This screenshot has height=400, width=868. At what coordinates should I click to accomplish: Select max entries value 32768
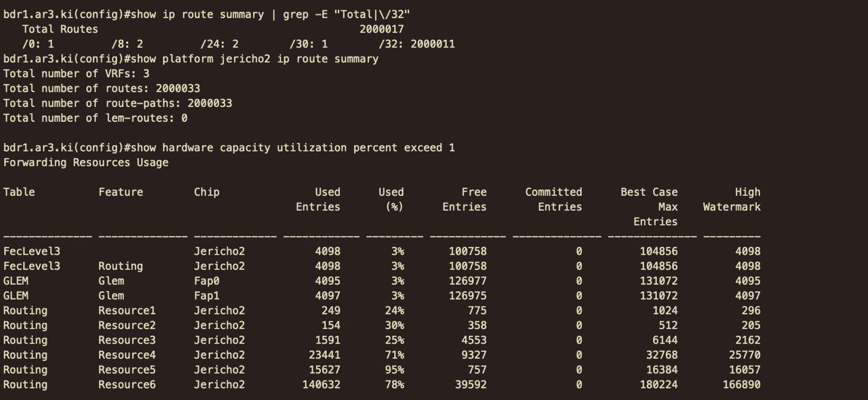pyautogui.click(x=662, y=355)
